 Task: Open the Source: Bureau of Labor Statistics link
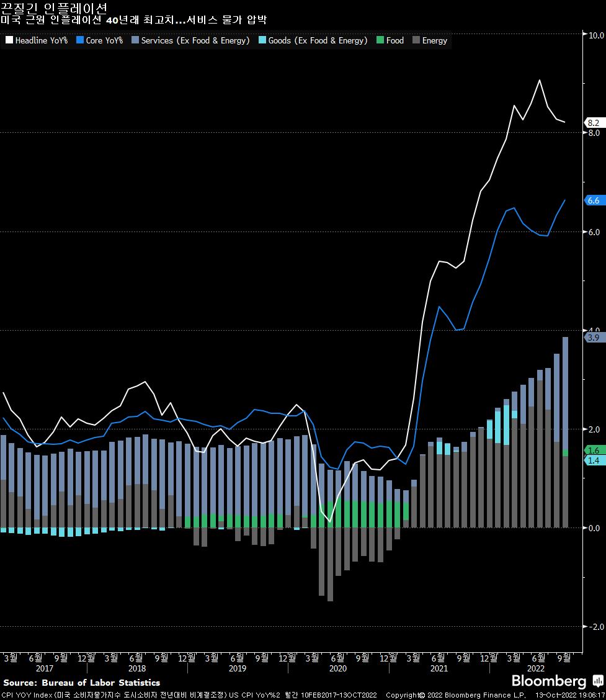82,681
